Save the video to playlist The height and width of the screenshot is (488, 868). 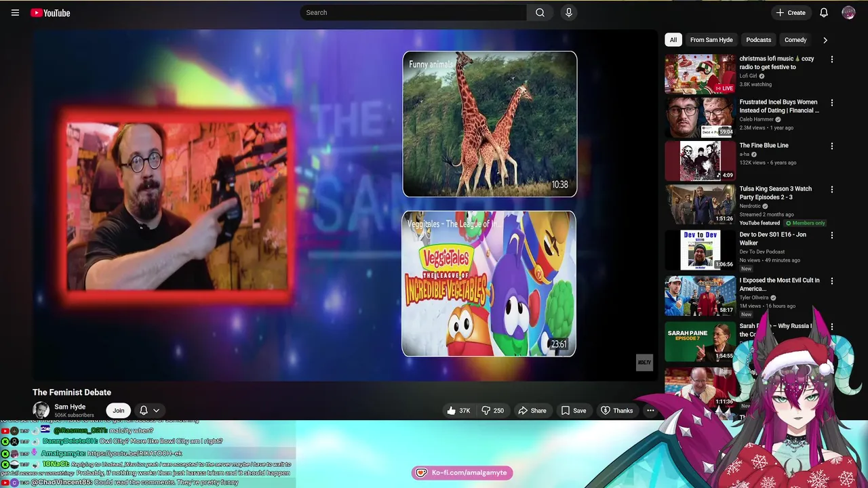pos(574,411)
